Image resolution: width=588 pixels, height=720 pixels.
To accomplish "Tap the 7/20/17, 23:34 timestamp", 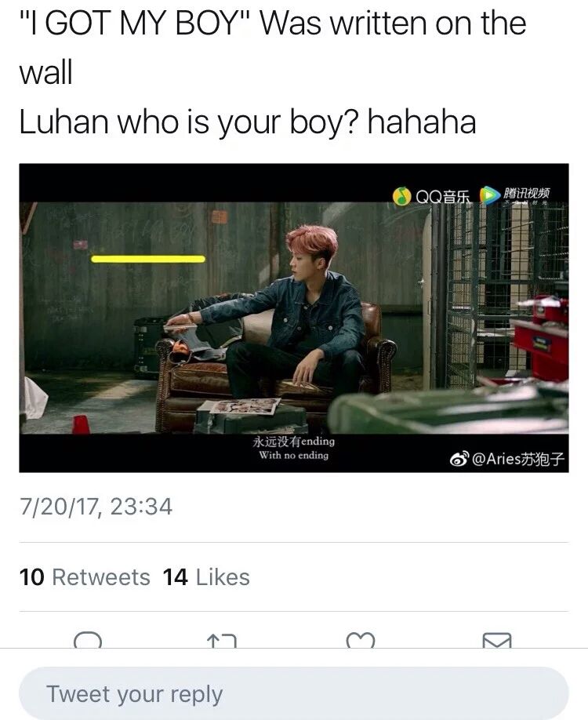I will point(96,507).
